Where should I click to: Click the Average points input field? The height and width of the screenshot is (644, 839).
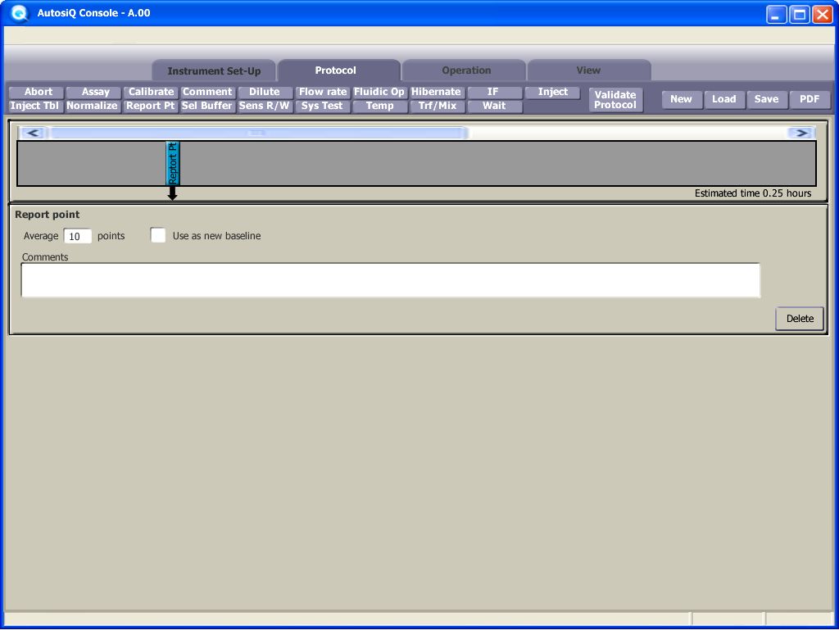pos(77,236)
